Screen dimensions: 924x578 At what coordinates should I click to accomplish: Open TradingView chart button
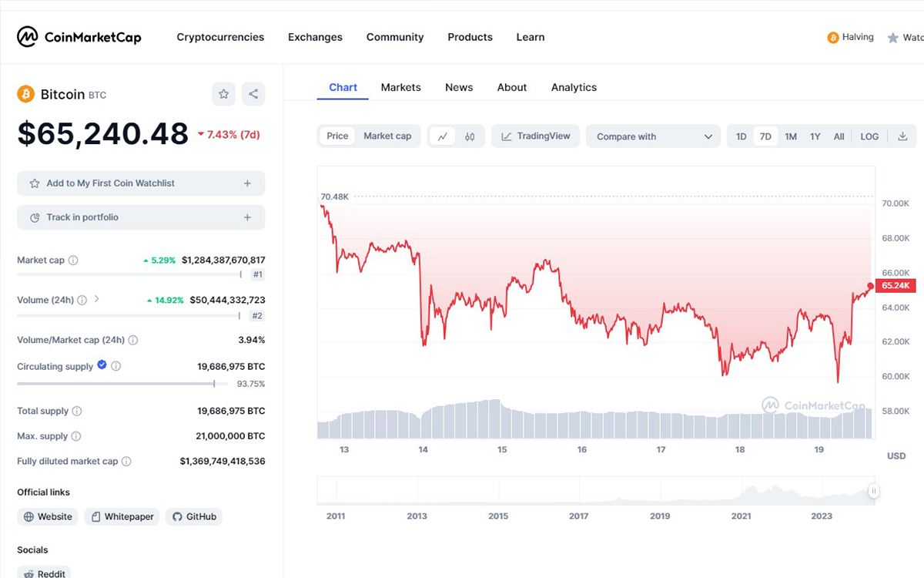click(x=536, y=136)
